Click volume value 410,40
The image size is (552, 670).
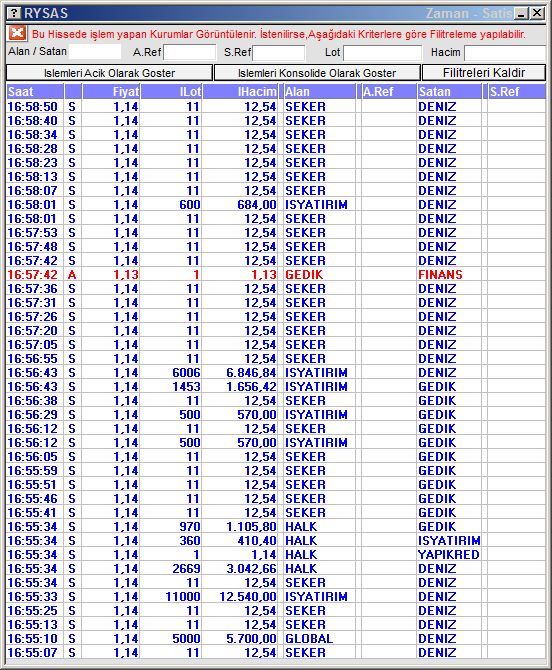(x=257, y=541)
